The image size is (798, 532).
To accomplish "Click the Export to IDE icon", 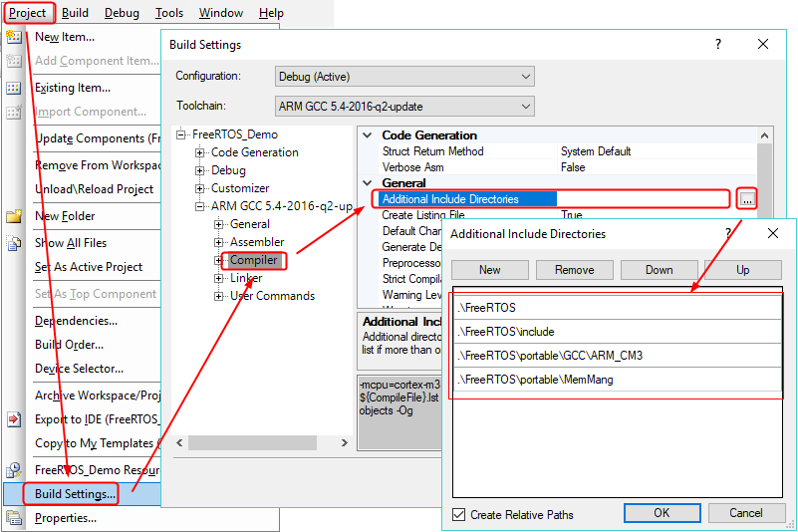I will 14,419.
